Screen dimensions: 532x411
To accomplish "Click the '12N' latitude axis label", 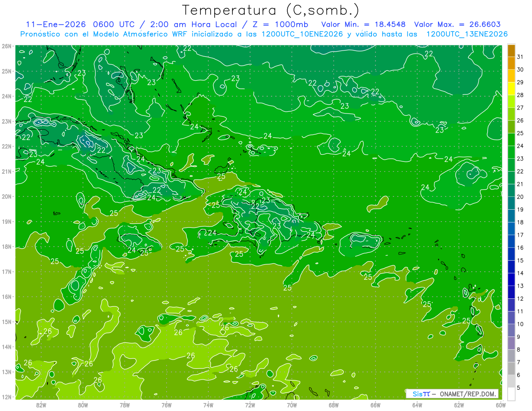I will click(x=7, y=397).
